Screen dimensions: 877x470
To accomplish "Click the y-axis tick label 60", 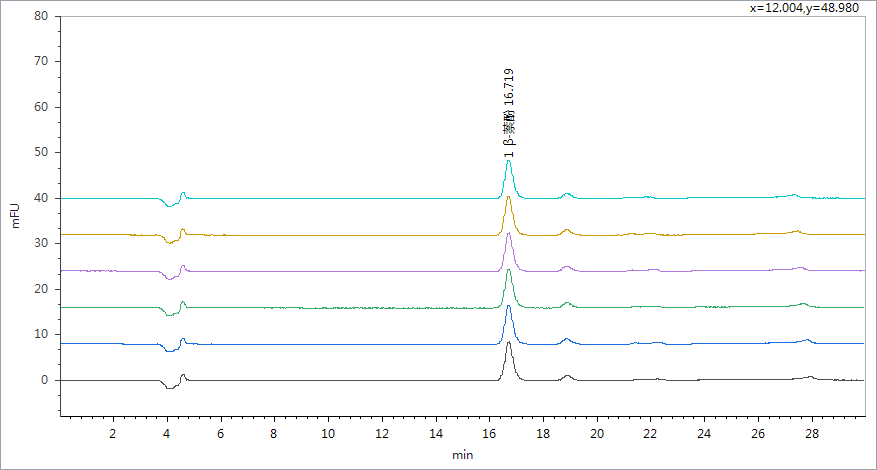I will pos(43,107).
